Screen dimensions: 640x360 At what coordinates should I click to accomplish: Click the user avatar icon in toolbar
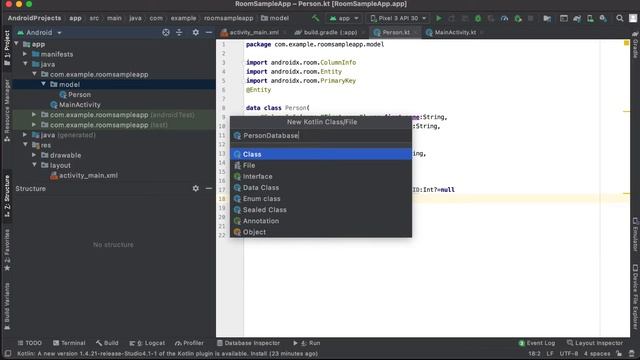(x=633, y=18)
